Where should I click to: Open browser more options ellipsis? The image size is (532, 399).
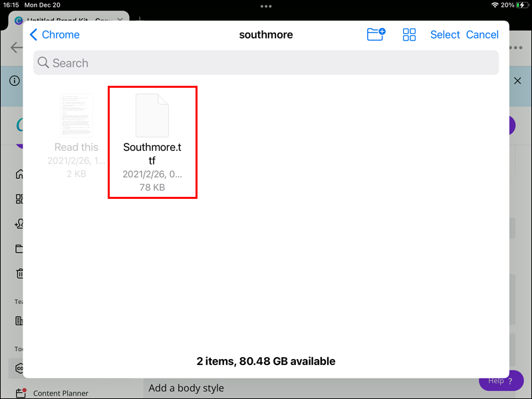[x=516, y=47]
